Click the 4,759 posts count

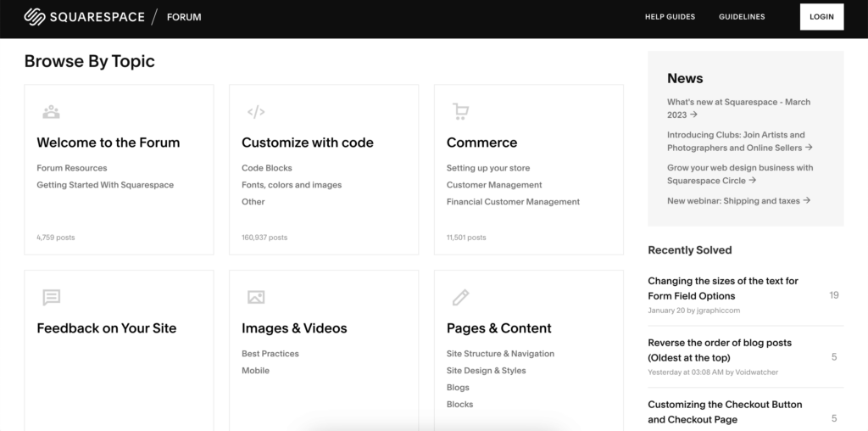tap(55, 237)
